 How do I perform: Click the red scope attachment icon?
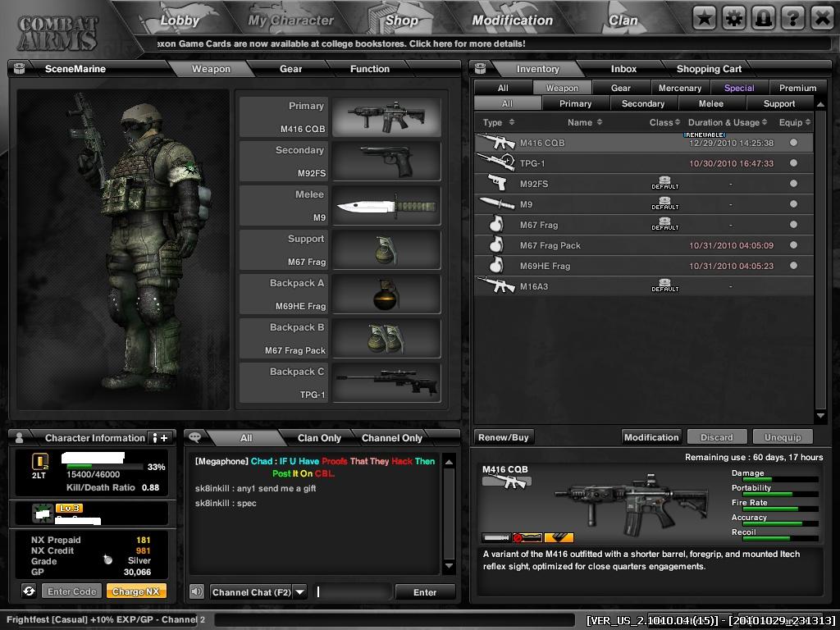pyautogui.click(x=527, y=537)
